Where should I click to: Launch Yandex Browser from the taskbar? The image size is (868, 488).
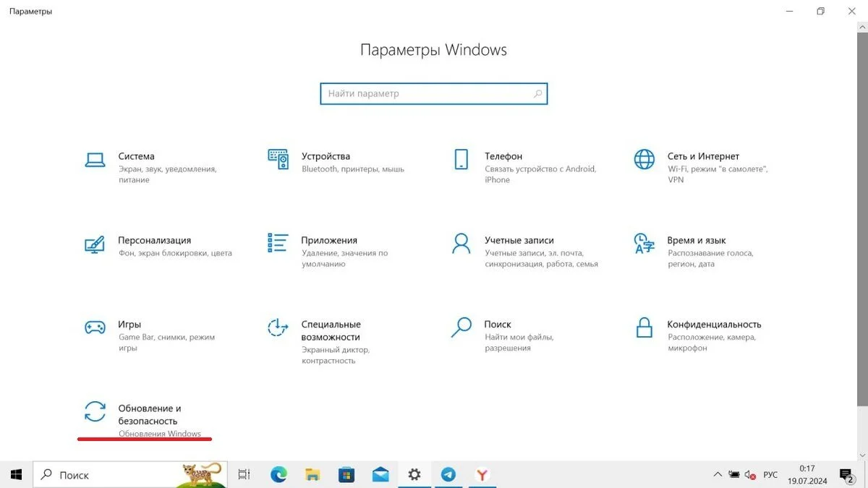pos(482,474)
